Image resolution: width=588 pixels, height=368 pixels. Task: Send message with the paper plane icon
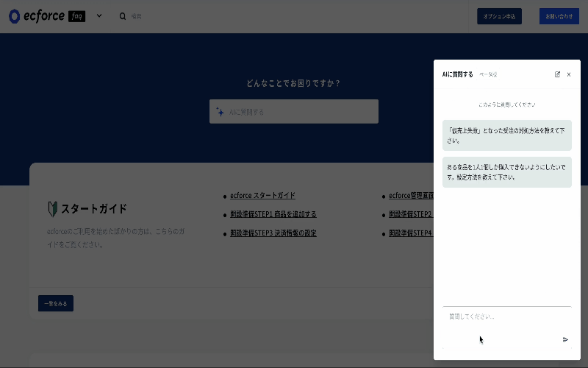click(x=565, y=339)
